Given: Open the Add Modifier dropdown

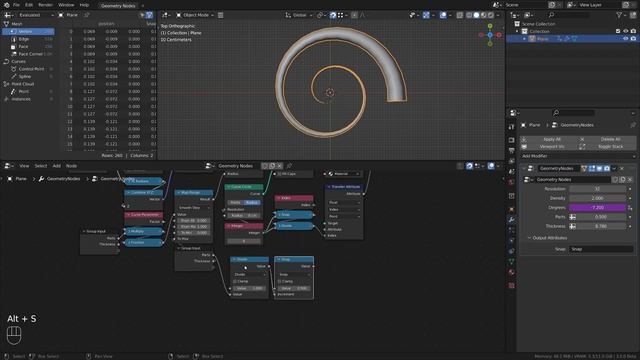Looking at the screenshot, I should (x=578, y=156).
